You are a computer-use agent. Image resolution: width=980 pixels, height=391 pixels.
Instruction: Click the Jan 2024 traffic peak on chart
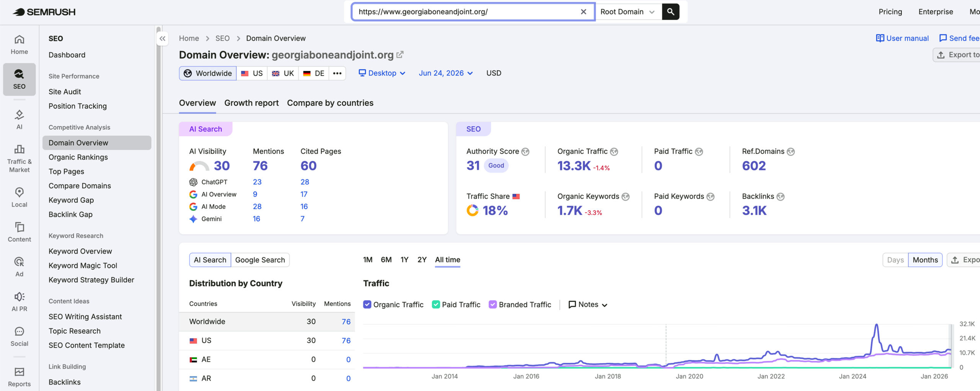coord(876,325)
